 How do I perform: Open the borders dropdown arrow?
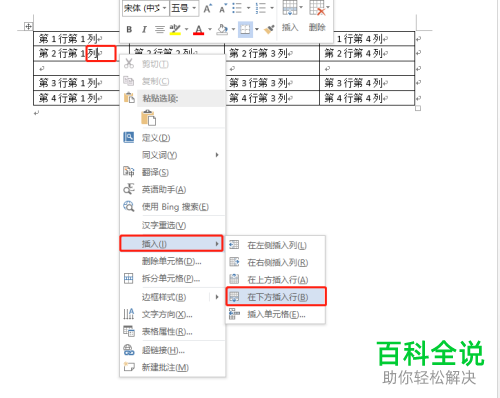coord(257,29)
